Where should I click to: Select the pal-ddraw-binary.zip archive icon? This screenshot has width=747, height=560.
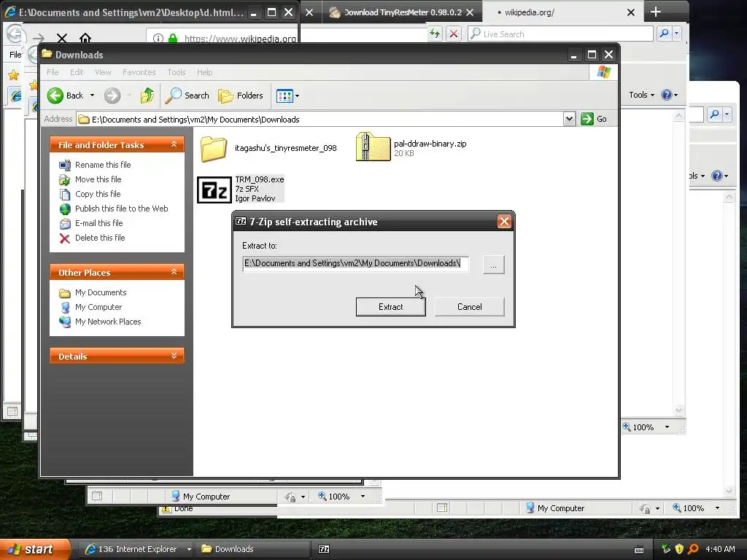[x=373, y=147]
